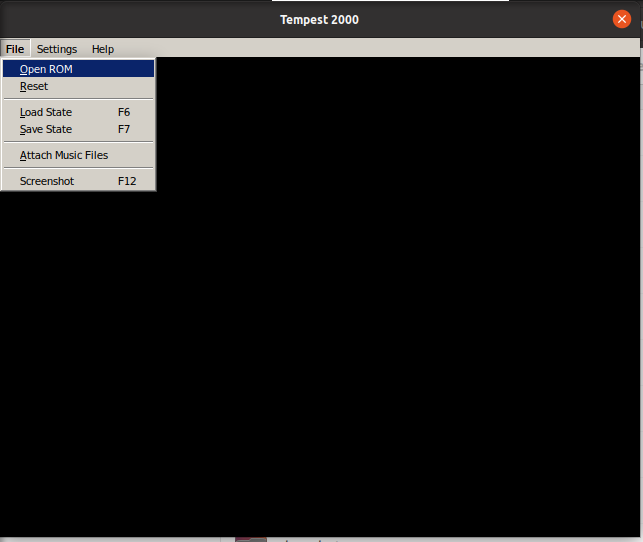Click the F6 shortcut label beside Load State
This screenshot has height=542, width=643.
coord(124,112)
